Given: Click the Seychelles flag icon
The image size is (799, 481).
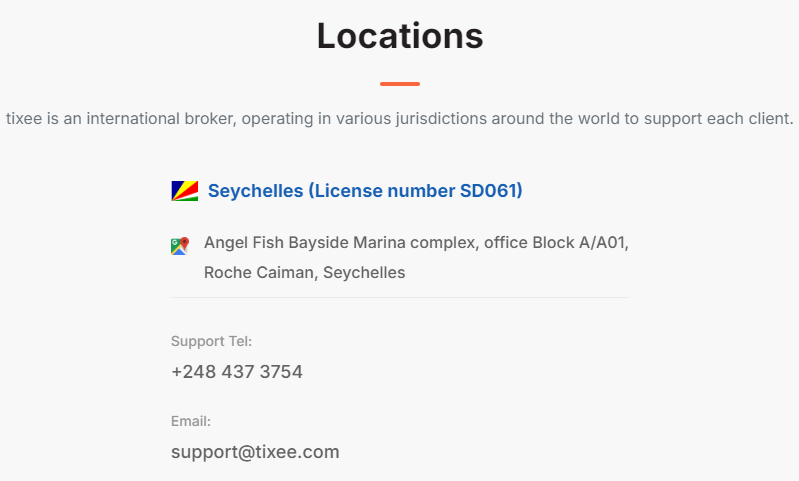Looking at the screenshot, I should click(184, 191).
